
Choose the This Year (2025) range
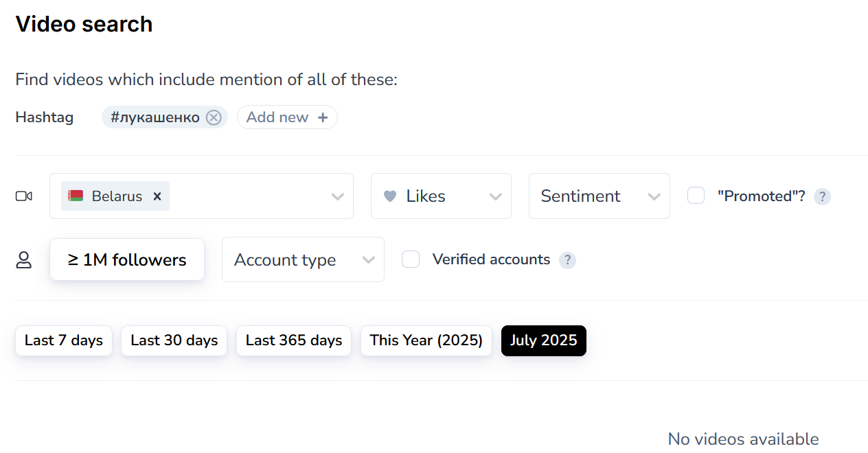pos(426,340)
